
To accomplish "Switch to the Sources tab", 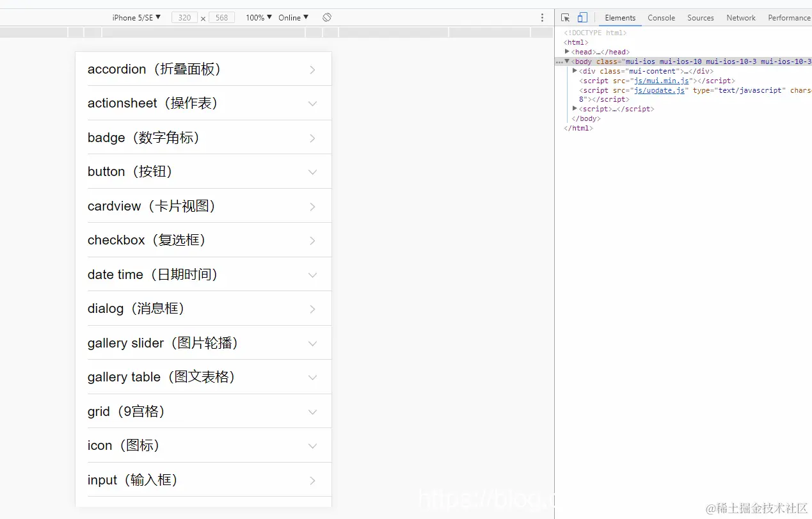I will click(x=701, y=18).
